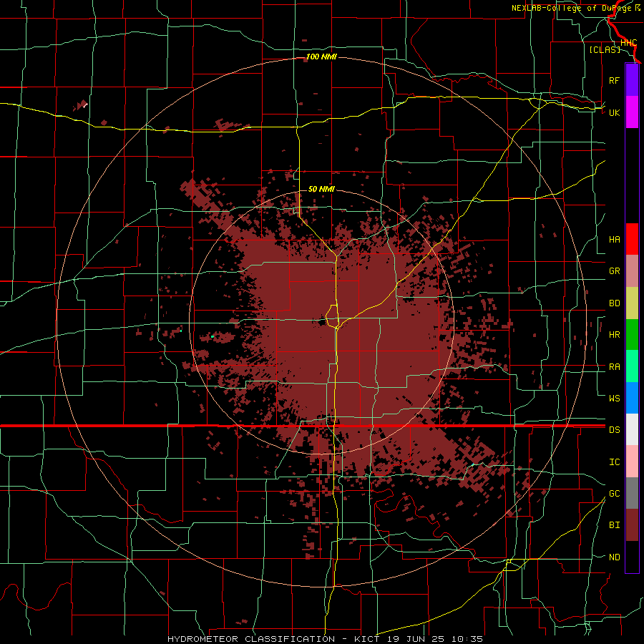Screen dimensions: 644x644
Task: Click the purple RF legend color swatch
Action: point(632,80)
